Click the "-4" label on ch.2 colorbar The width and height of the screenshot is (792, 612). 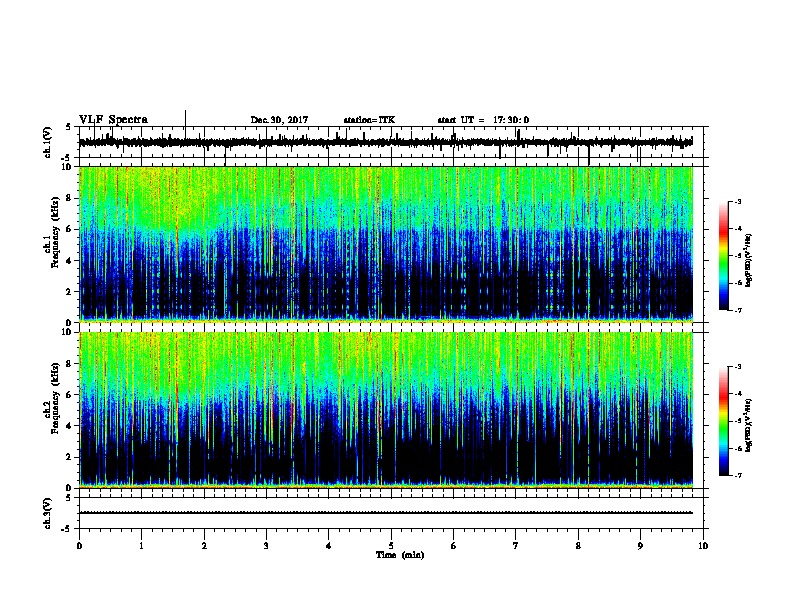point(738,394)
